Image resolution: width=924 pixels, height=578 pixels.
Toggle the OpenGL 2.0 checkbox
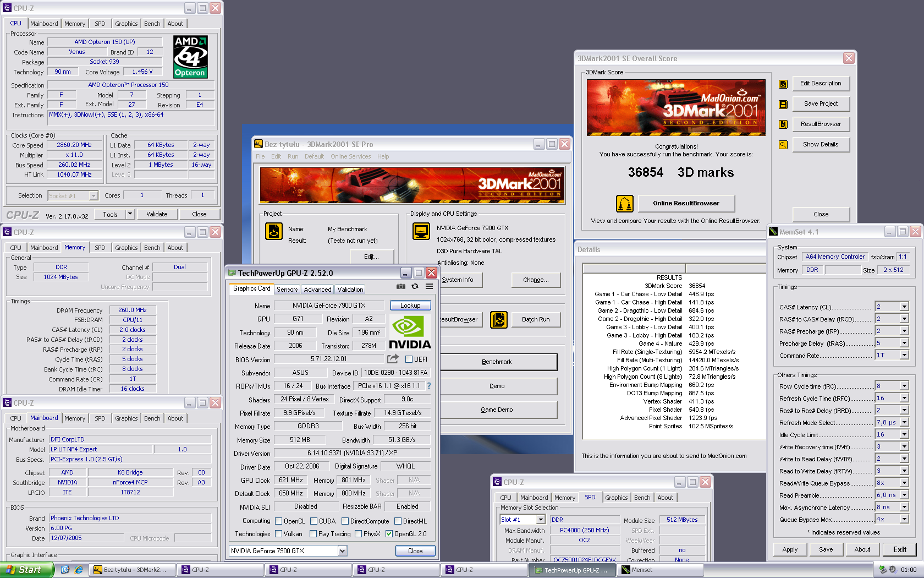[389, 534]
